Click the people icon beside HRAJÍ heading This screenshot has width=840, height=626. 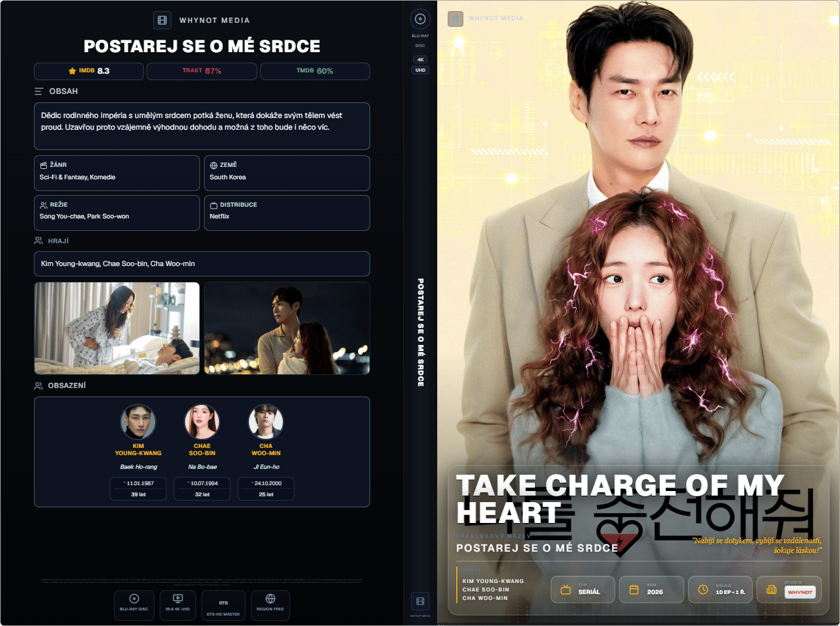pyautogui.click(x=38, y=241)
